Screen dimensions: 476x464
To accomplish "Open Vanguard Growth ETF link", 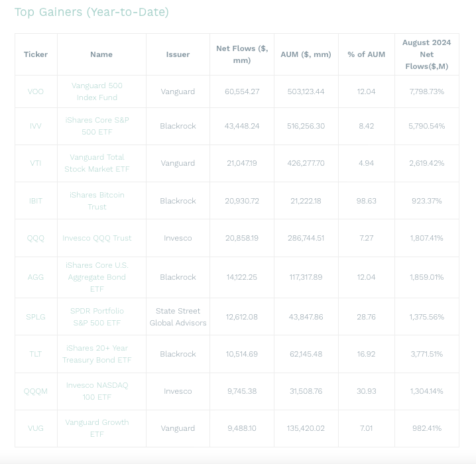I will point(97,428).
